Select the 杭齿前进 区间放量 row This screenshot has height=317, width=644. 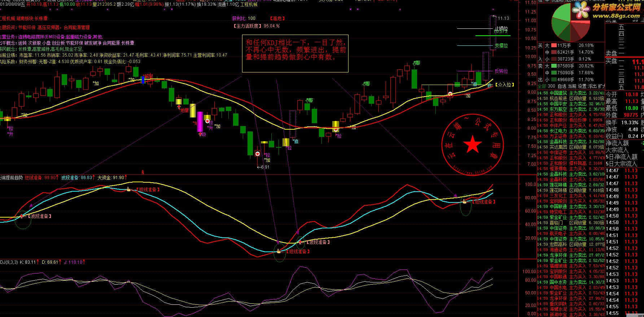571,98
